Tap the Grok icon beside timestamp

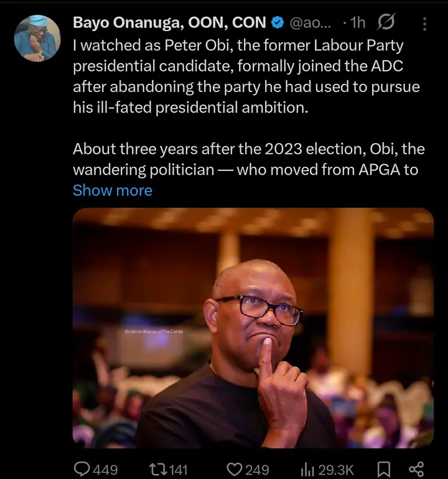coord(386,24)
